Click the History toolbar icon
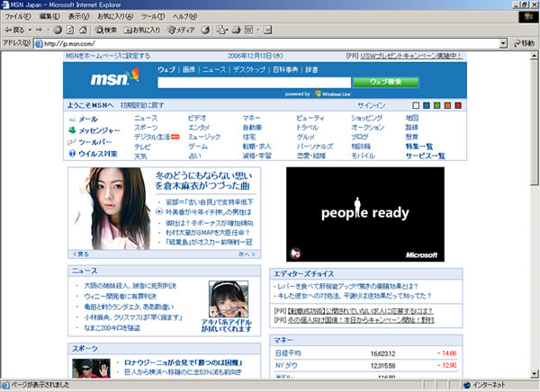This screenshot has height=392, width=540. (205, 30)
